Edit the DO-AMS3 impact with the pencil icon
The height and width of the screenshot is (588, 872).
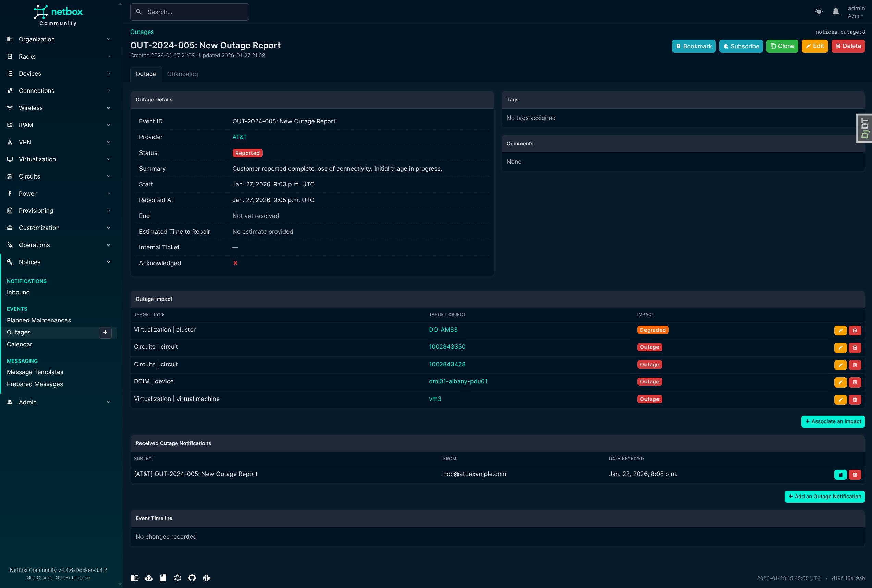[840, 330]
